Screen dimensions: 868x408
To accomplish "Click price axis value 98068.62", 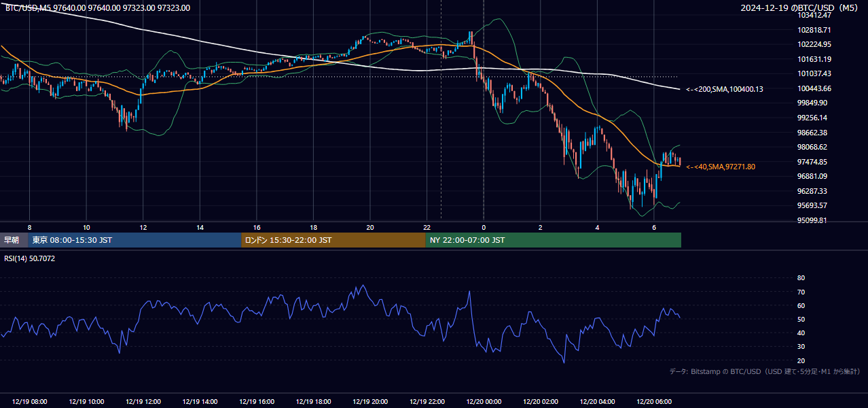I will tap(812, 147).
